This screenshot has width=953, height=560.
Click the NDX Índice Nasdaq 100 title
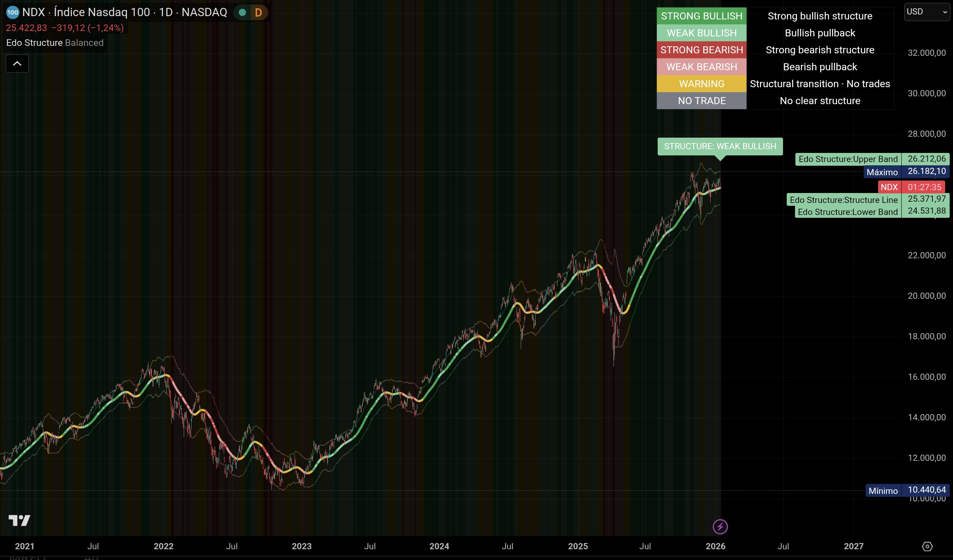tap(125, 12)
